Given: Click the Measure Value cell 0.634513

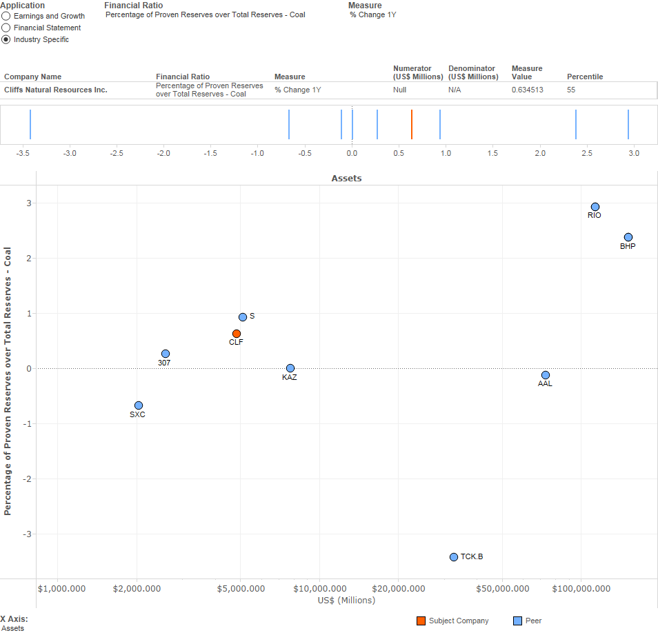Looking at the screenshot, I should click(527, 90).
